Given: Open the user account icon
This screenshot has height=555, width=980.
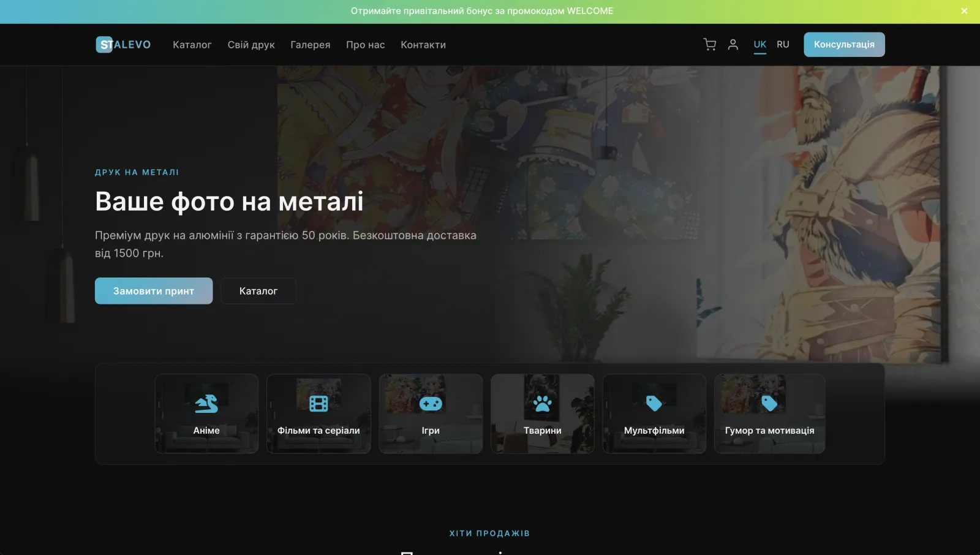Looking at the screenshot, I should (733, 44).
